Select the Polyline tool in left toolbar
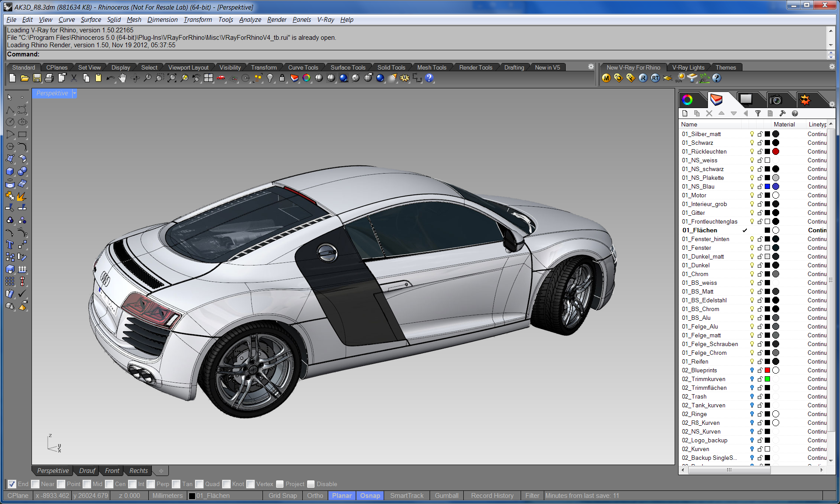Screen dimensions: 840x504 click(10, 110)
